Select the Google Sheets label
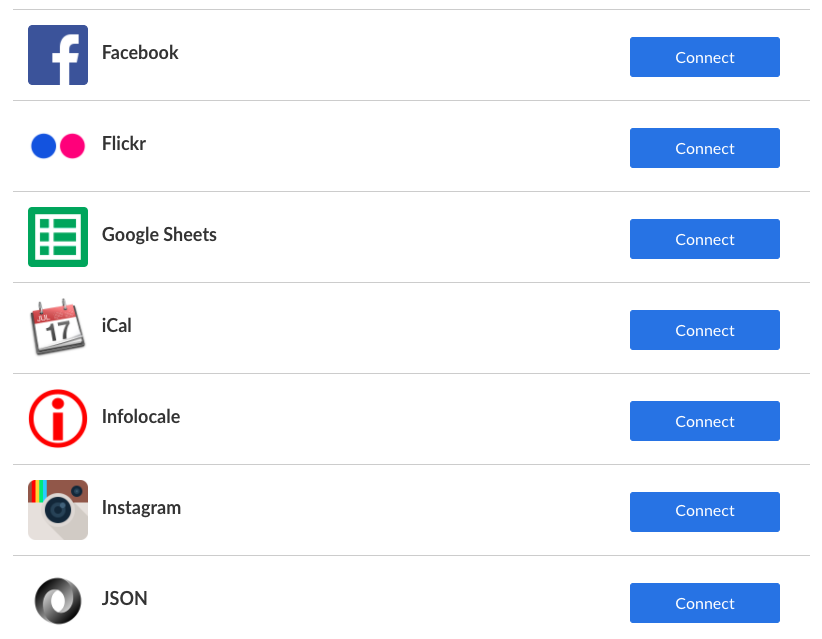 coord(159,234)
